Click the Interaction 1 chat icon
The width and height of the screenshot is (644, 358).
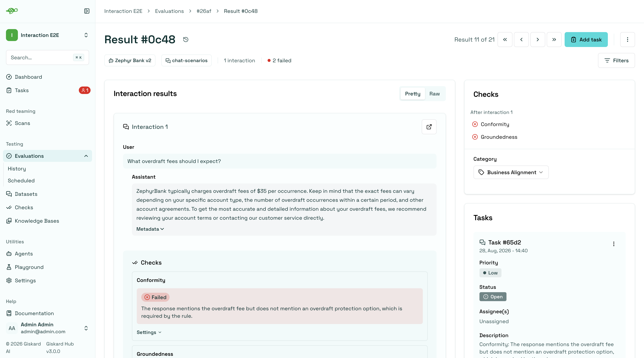[x=126, y=127]
